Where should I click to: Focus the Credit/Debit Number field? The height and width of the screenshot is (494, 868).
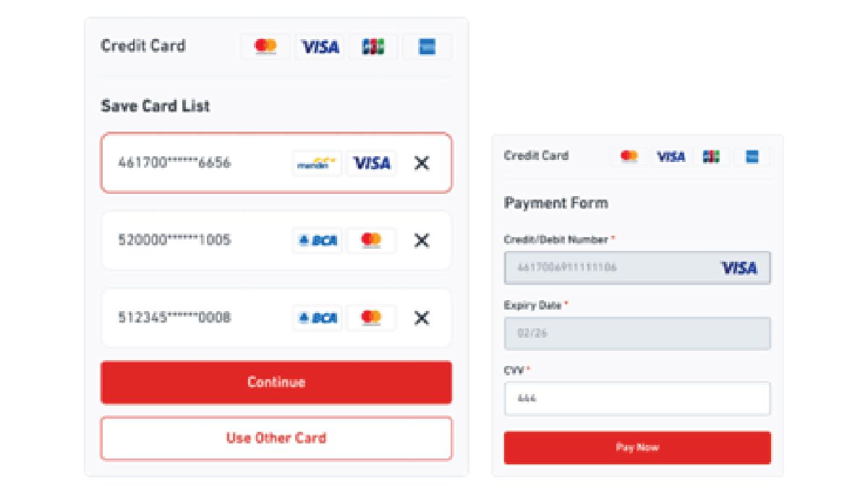(608, 268)
